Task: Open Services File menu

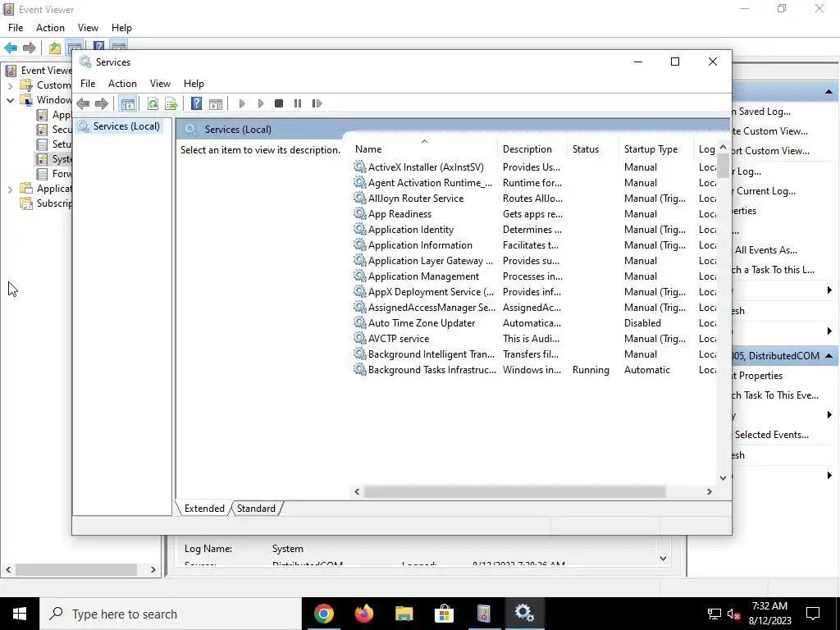Action: [x=88, y=84]
